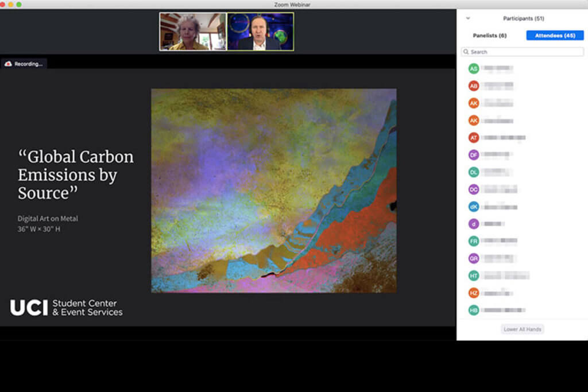Image resolution: width=588 pixels, height=392 pixels.
Task: Click the green macOS fullscreen button
Action: [19, 5]
